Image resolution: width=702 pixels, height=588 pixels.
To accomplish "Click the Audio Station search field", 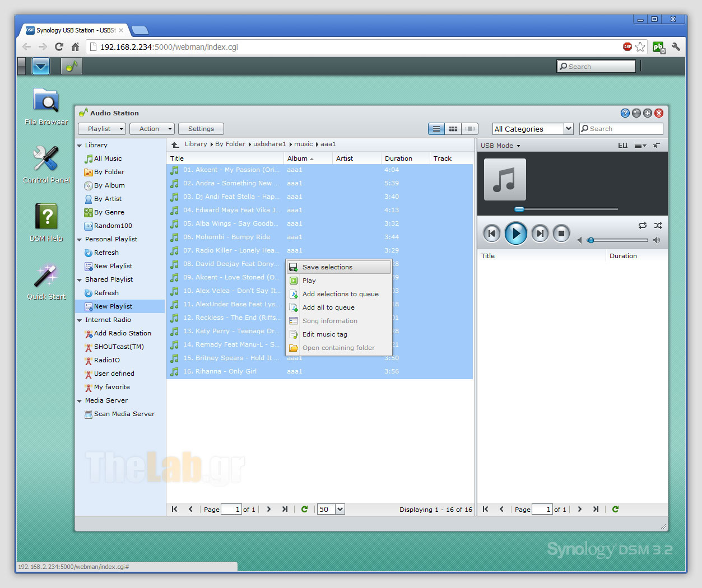I will point(621,129).
